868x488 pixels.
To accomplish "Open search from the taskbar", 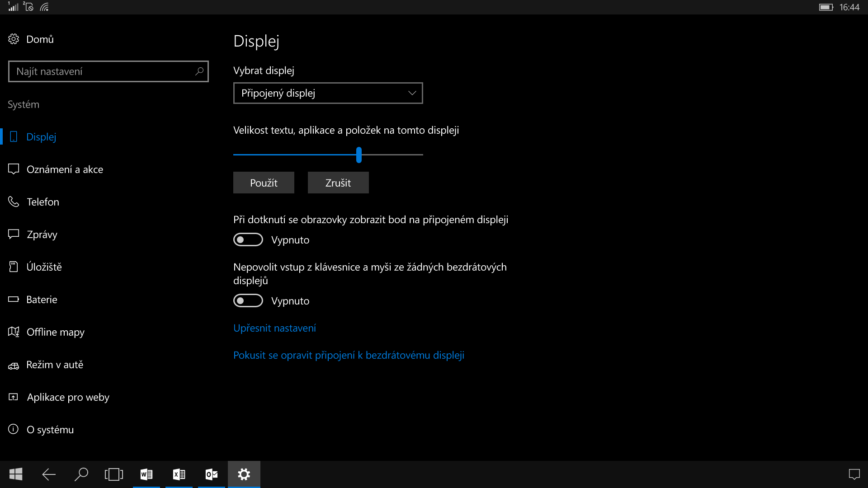I will coord(81,474).
